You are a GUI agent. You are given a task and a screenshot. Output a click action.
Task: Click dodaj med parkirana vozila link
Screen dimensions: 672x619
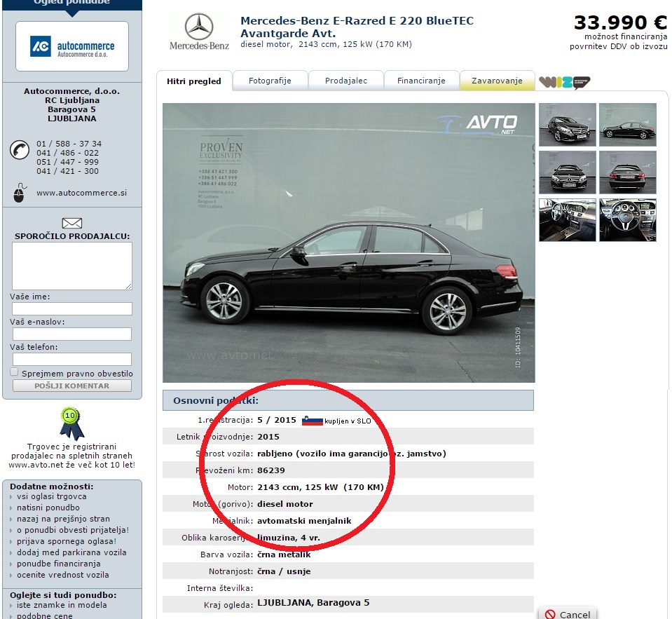71,552
